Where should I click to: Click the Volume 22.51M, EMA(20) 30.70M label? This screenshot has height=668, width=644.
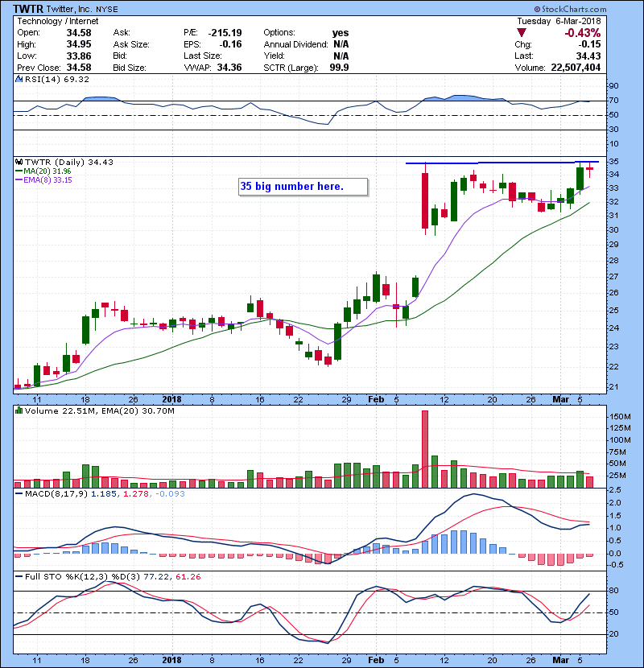[x=99, y=410]
